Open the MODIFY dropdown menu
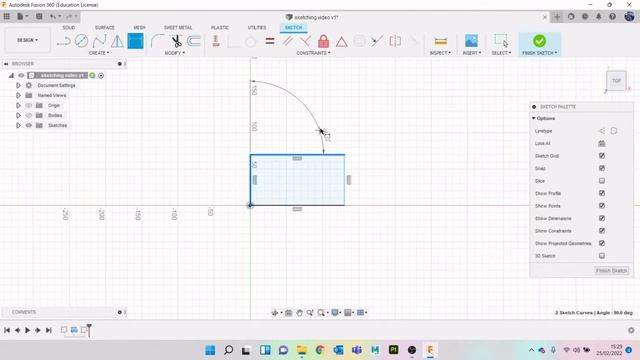The width and height of the screenshot is (640, 360). click(x=175, y=53)
